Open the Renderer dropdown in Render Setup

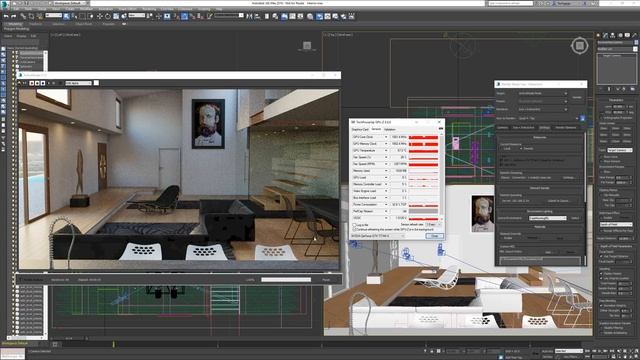(x=543, y=109)
